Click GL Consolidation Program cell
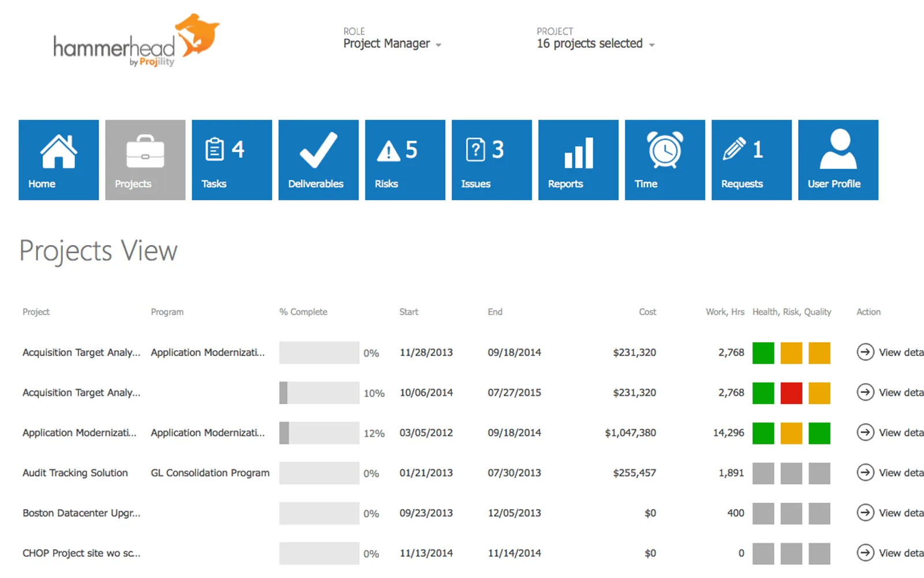This screenshot has height=578, width=924. (x=210, y=473)
